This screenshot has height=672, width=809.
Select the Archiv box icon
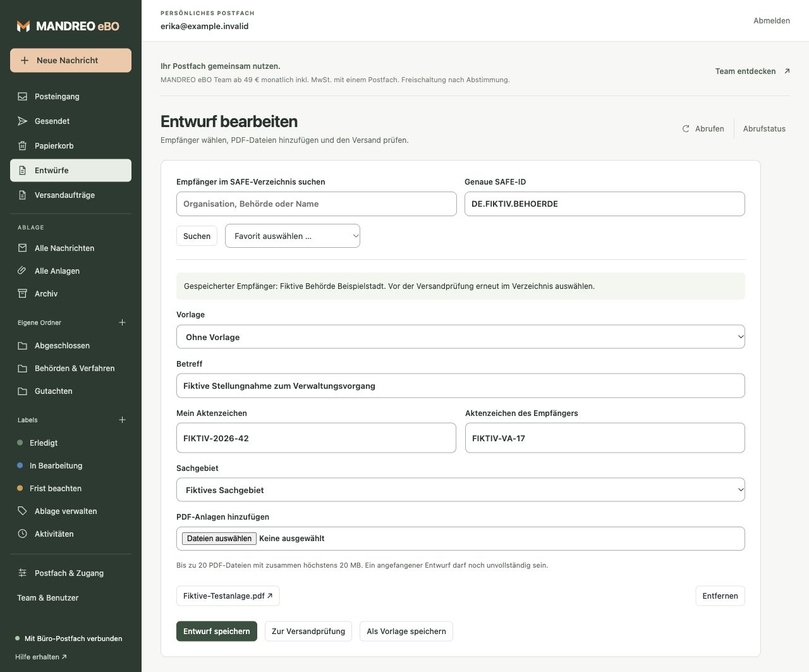23,294
